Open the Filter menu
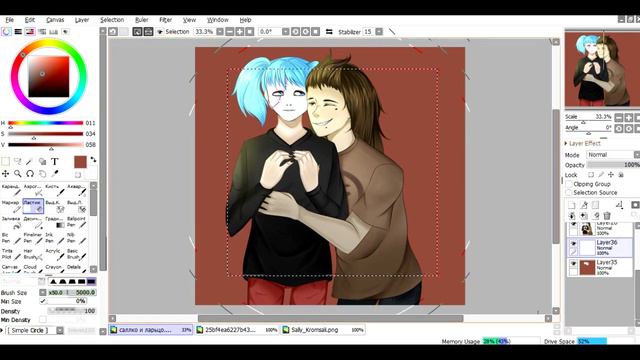The image size is (640, 360). pyautogui.click(x=165, y=20)
